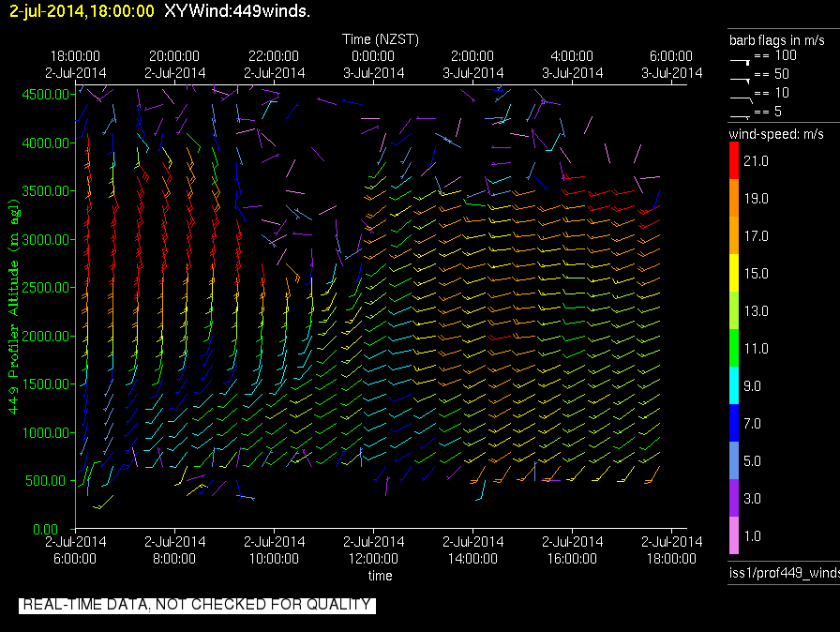Select the Time (NZST) top axis label

click(380, 39)
